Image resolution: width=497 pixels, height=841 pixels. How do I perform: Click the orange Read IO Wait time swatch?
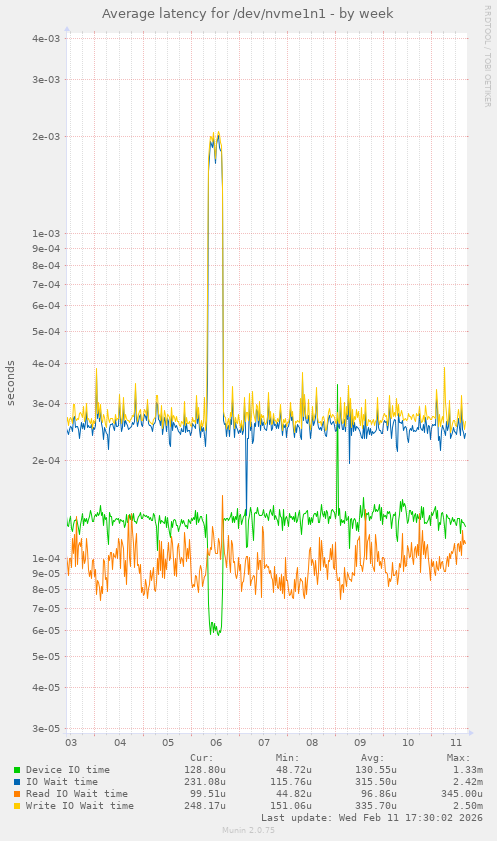coord(17,794)
